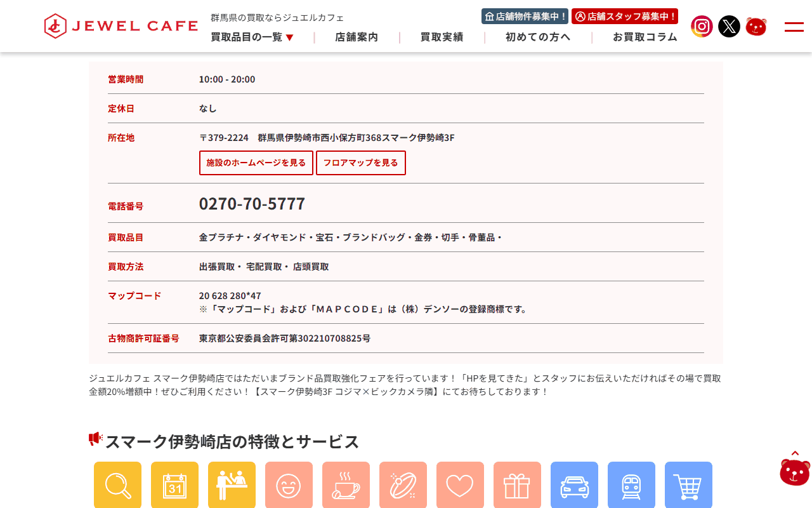
Task: Click 施設のホームページを見る button
Action: [256, 163]
